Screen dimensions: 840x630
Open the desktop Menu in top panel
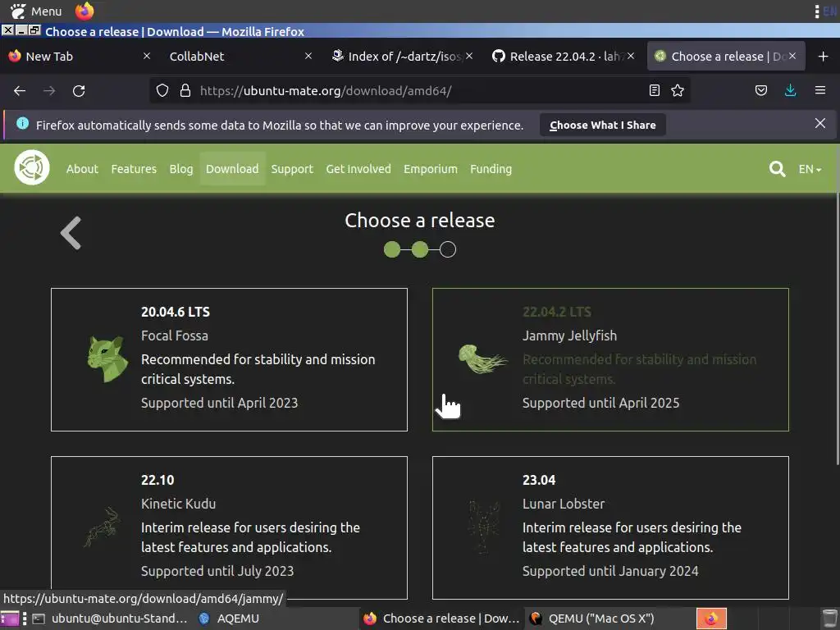point(36,11)
